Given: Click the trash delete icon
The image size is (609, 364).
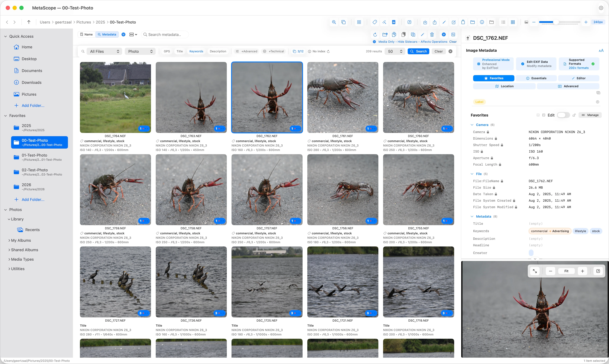Looking at the screenshot, I should point(432,35).
